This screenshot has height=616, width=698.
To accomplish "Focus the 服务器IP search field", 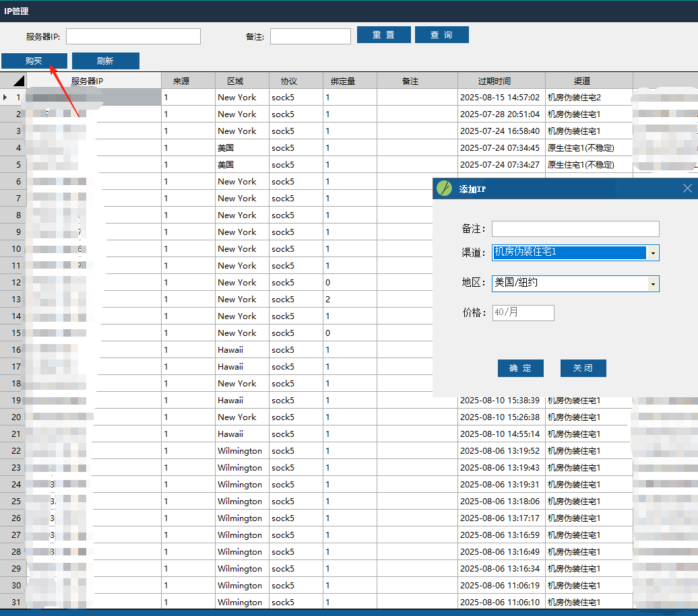I will (133, 36).
